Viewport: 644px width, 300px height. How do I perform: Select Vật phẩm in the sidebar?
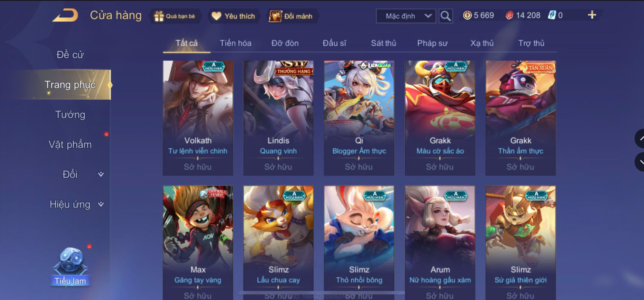click(x=70, y=145)
